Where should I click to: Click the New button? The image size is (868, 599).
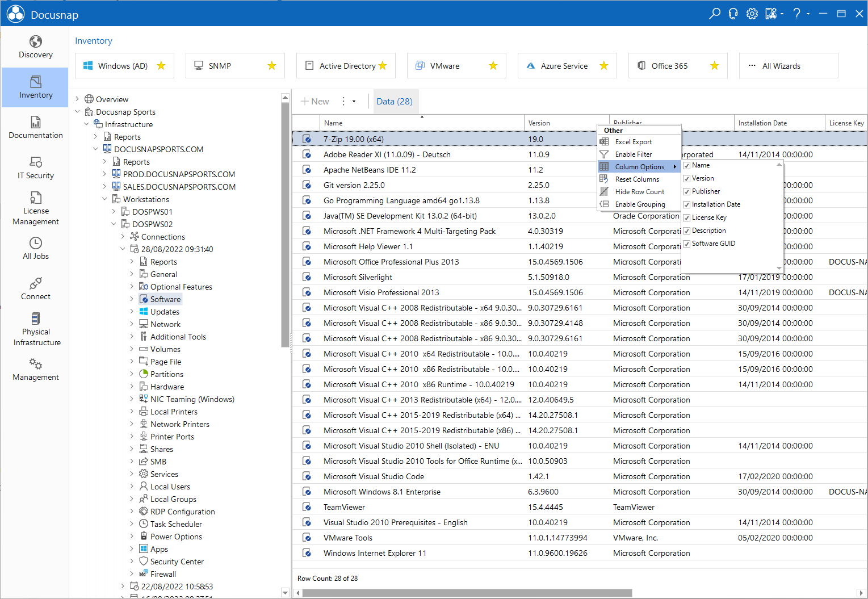(315, 102)
